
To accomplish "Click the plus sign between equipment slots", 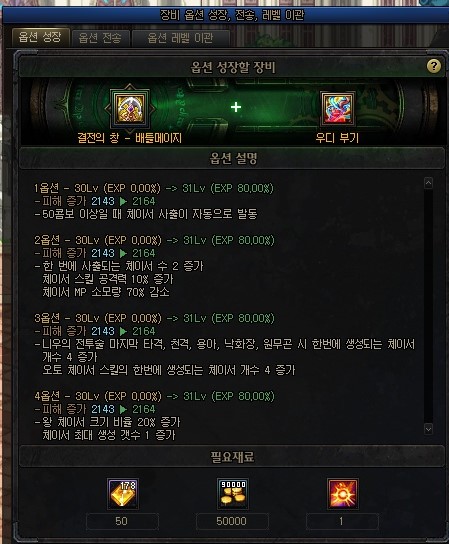I will [236, 107].
